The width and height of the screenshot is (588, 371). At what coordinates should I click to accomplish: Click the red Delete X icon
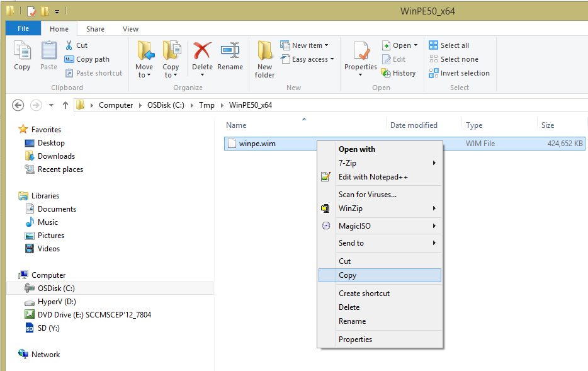click(x=202, y=50)
